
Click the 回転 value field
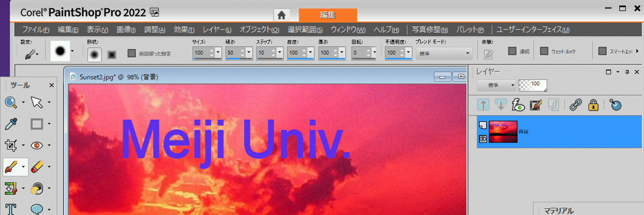point(358,53)
